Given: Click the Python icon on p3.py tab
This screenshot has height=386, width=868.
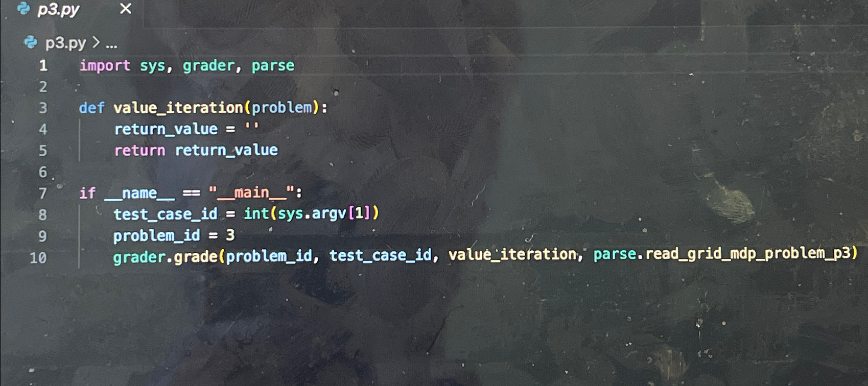Looking at the screenshot, I should pyautogui.click(x=24, y=8).
